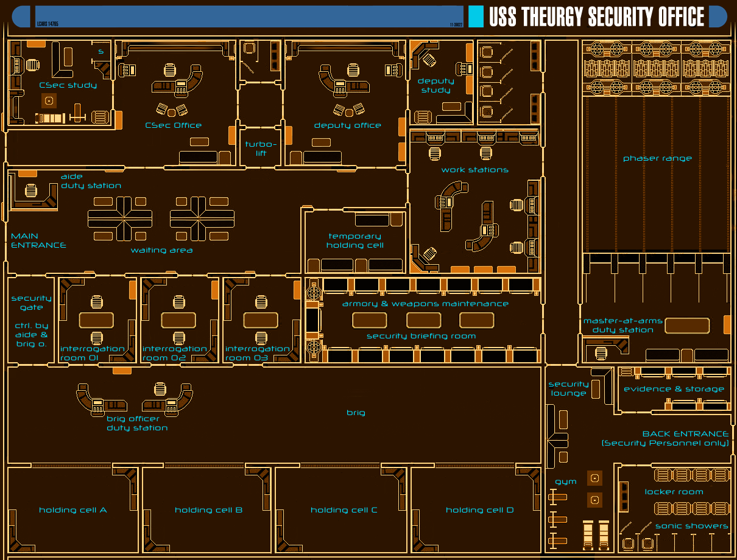Select the "security briefing room" label
This screenshot has height=560, width=737.
pyautogui.click(x=421, y=336)
